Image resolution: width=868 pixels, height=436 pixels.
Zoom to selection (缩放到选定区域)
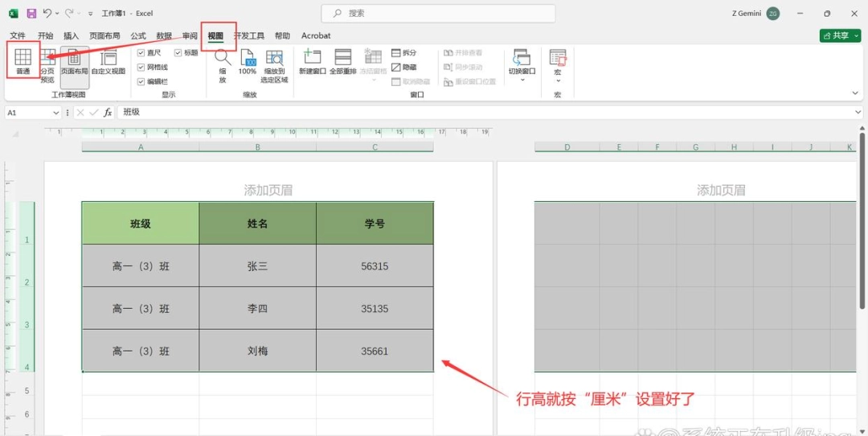click(275, 65)
